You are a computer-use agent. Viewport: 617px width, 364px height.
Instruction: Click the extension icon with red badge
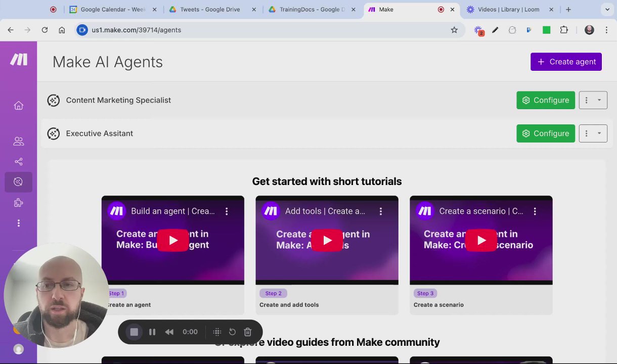point(478,30)
